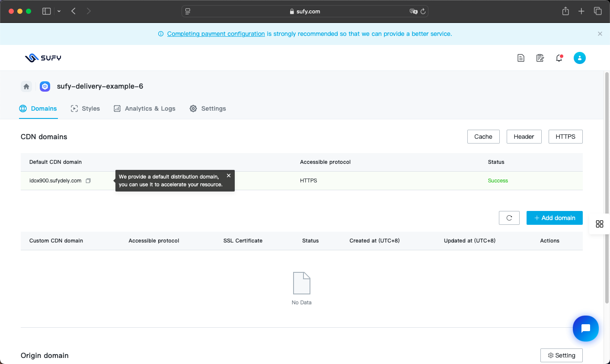The height and width of the screenshot is (364, 610).
Task: Open the user account avatar
Action: (x=580, y=58)
